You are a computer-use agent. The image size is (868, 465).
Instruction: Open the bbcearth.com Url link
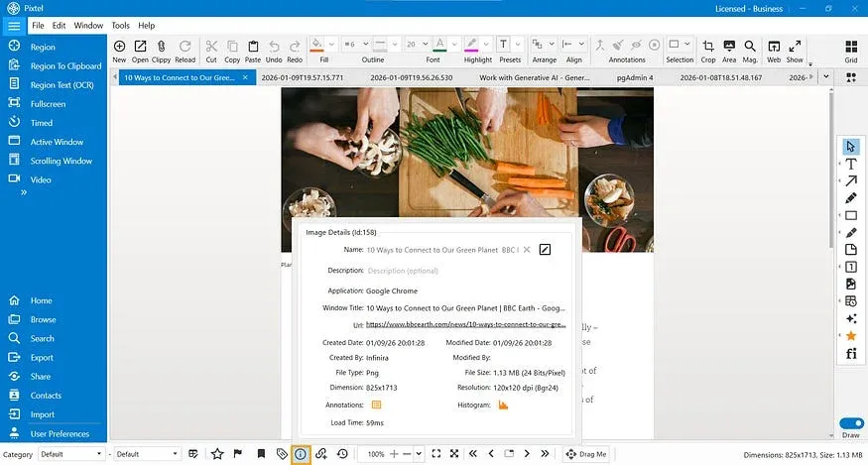pos(465,324)
